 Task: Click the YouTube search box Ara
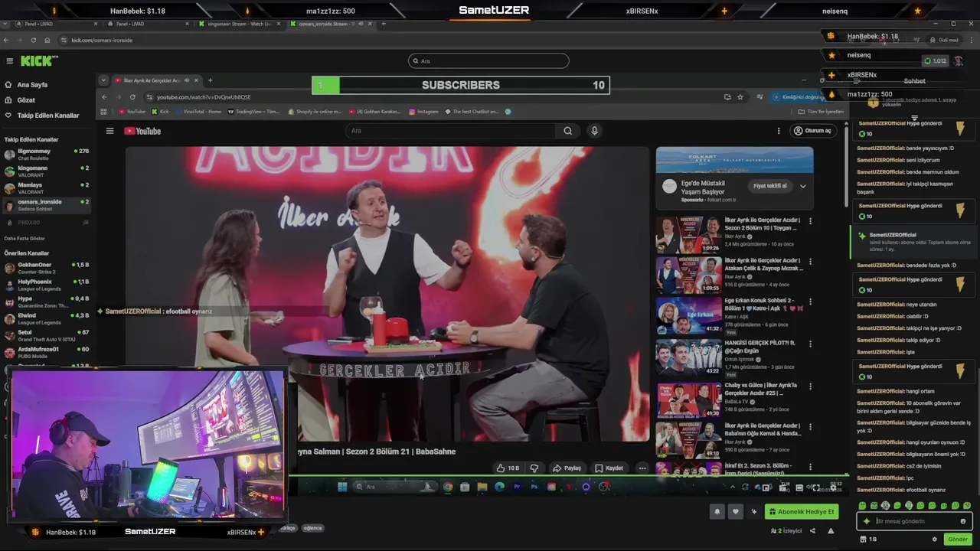452,131
